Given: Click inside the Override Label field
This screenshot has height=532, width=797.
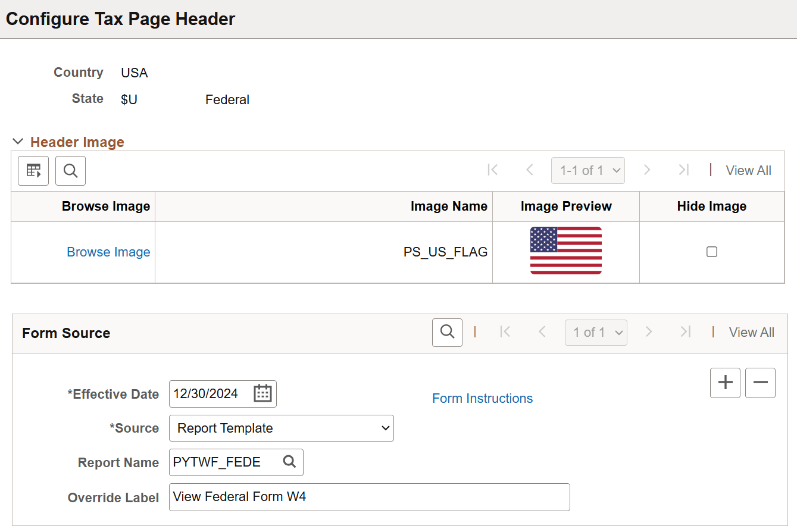Looking at the screenshot, I should 369,497.
